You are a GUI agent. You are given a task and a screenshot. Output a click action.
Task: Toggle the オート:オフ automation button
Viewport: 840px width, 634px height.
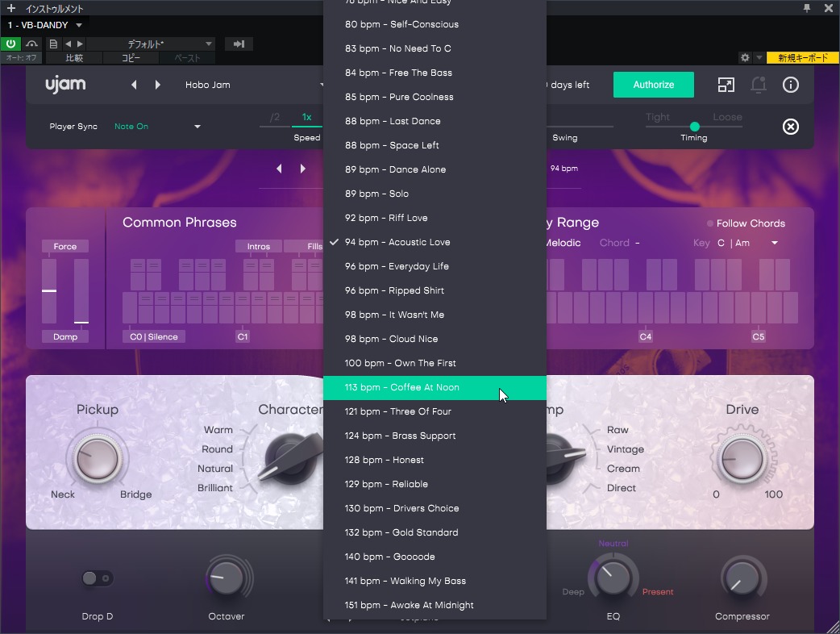point(22,57)
